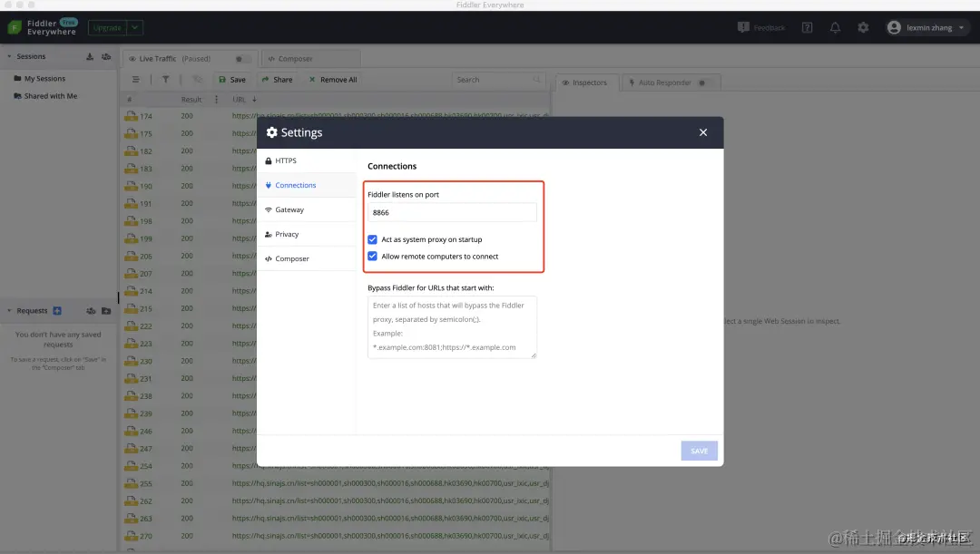
Task: Open the Privacy settings section
Action: coord(307,234)
